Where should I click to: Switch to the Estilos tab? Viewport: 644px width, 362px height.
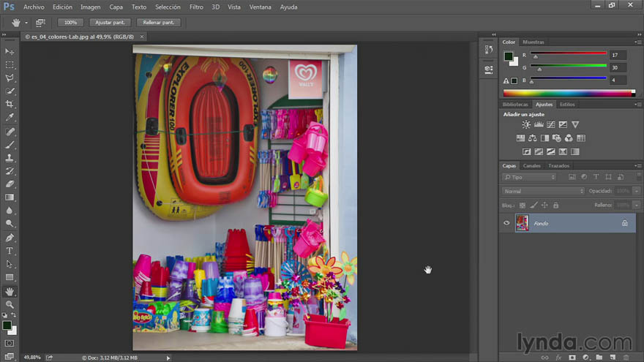click(567, 105)
